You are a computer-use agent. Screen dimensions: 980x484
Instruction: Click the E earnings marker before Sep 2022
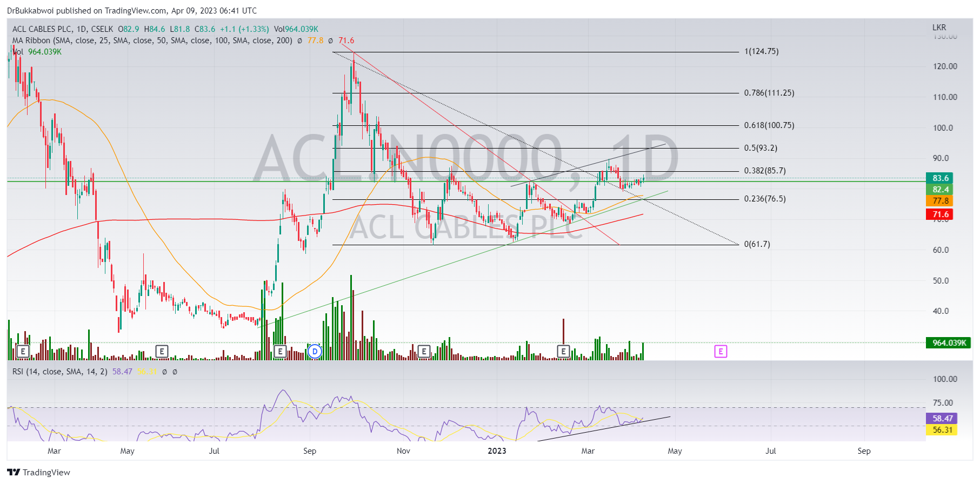280,352
